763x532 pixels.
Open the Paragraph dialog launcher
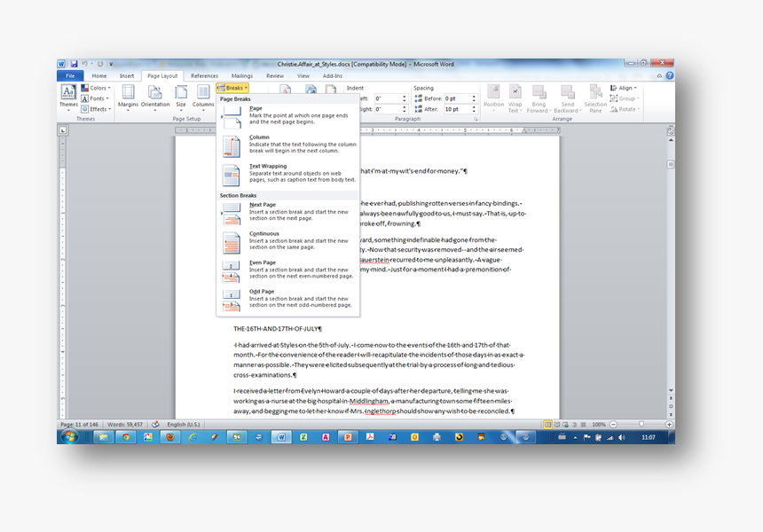[476, 119]
